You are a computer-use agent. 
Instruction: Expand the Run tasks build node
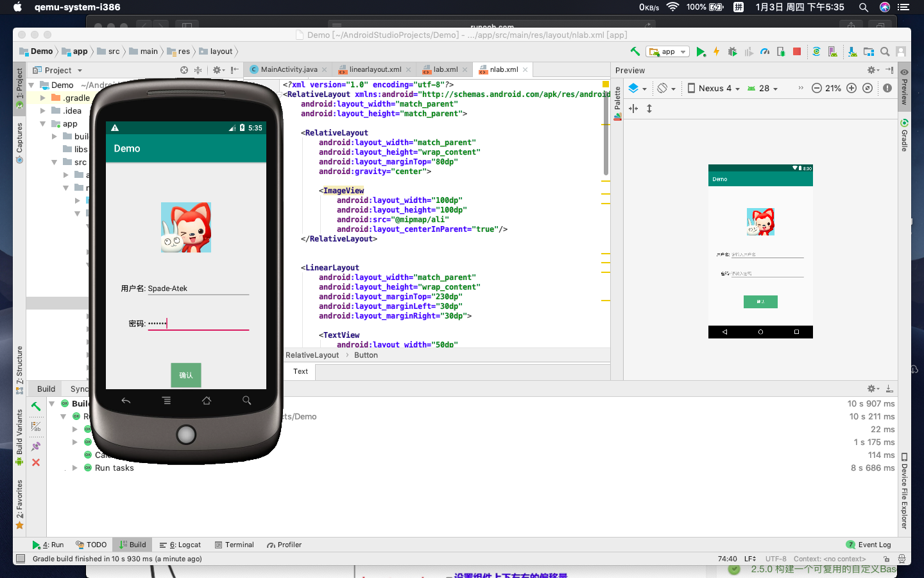click(x=75, y=468)
